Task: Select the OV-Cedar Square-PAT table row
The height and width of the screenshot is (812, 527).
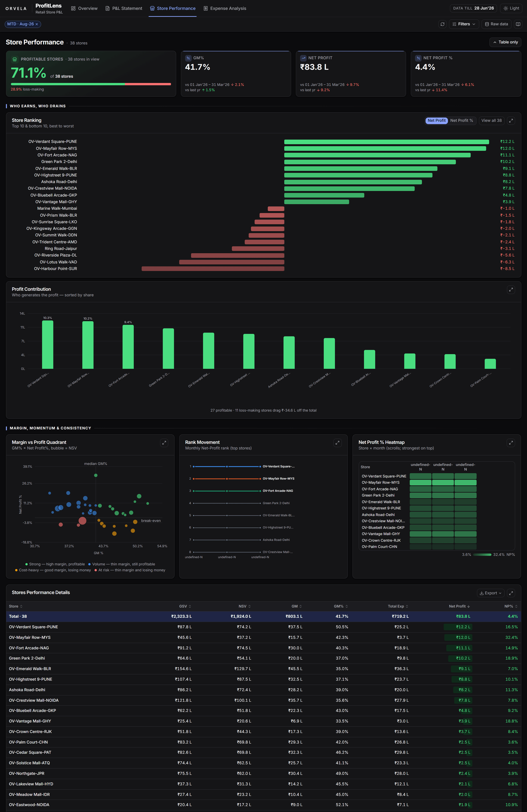Action: tap(263, 752)
